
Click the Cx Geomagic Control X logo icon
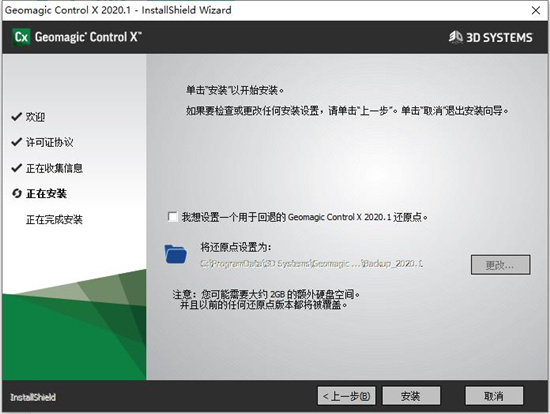(21, 37)
